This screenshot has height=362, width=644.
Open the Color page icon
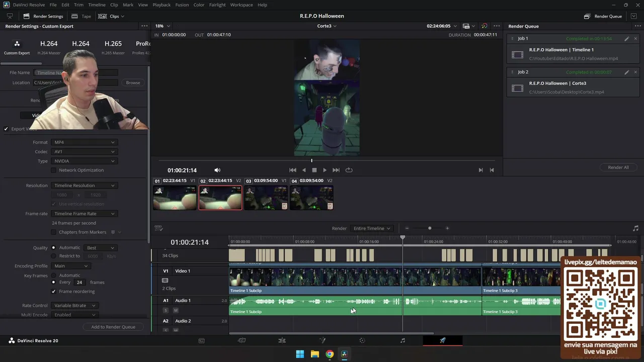click(362, 340)
